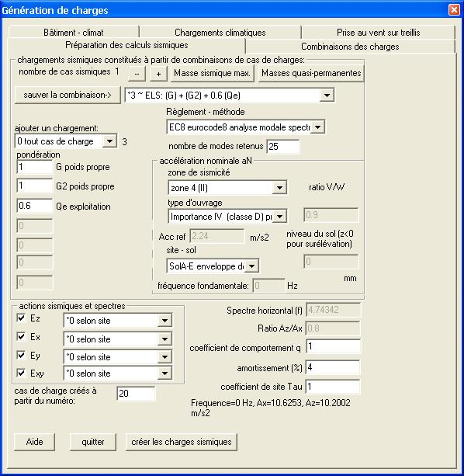Edit G poids propre weighting field
Viewport: 464px width, 476px height.
[x=35, y=167]
